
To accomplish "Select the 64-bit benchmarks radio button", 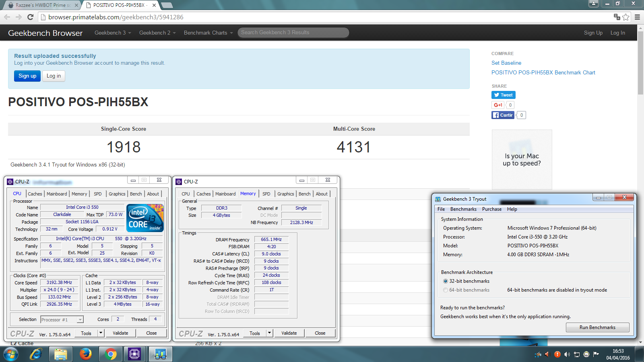I will 446,290.
